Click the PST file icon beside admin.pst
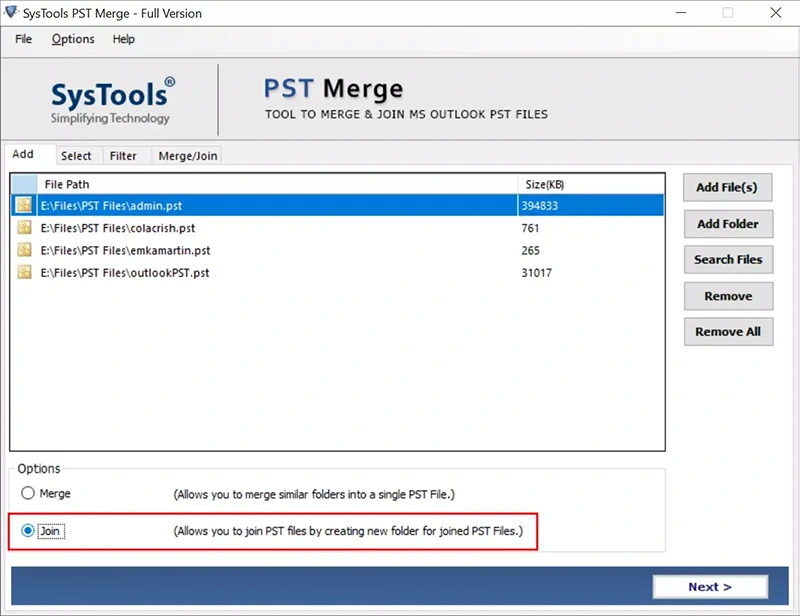The height and width of the screenshot is (616, 800). click(24, 205)
